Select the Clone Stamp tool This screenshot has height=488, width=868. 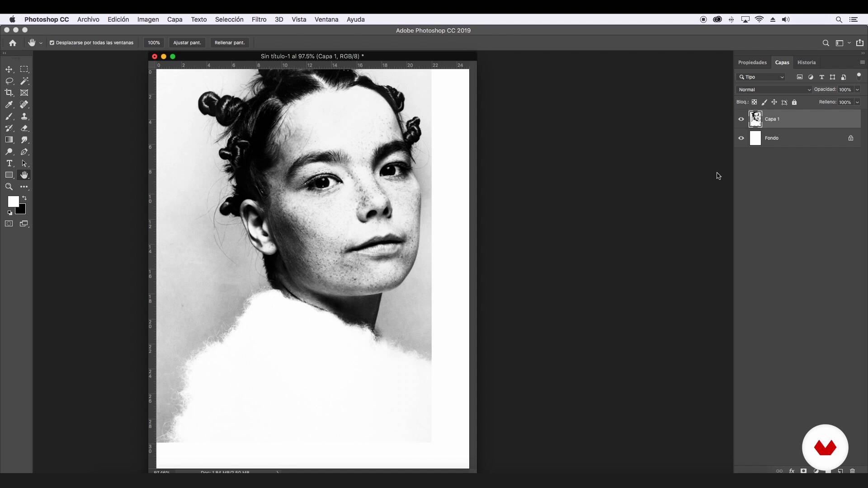point(24,116)
